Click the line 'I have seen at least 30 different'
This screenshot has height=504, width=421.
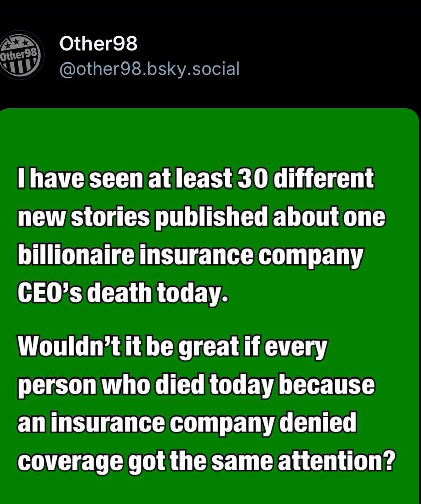pyautogui.click(x=196, y=178)
